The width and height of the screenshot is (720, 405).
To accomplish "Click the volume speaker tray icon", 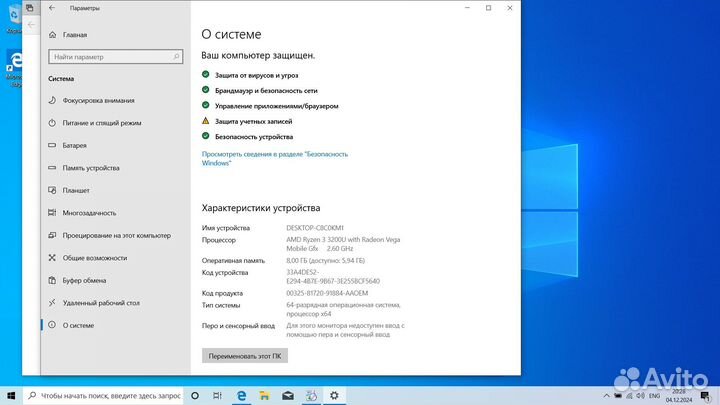I will pyautogui.click(x=641, y=396).
